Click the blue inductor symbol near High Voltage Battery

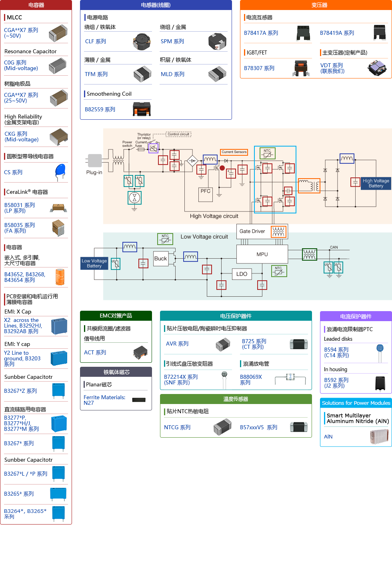(x=347, y=159)
